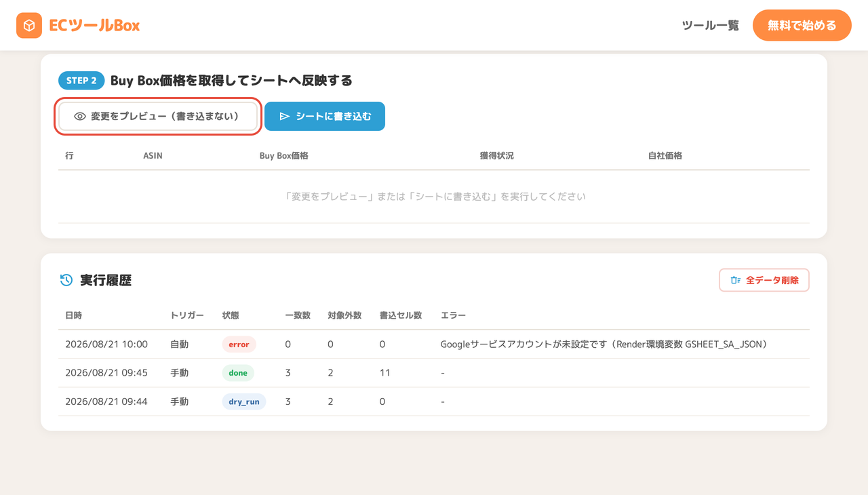Click the ASIN column header
The width and height of the screenshot is (868, 495).
click(153, 156)
